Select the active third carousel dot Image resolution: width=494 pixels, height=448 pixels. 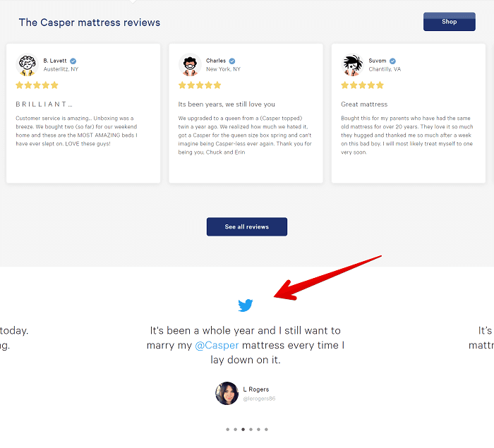click(x=243, y=430)
